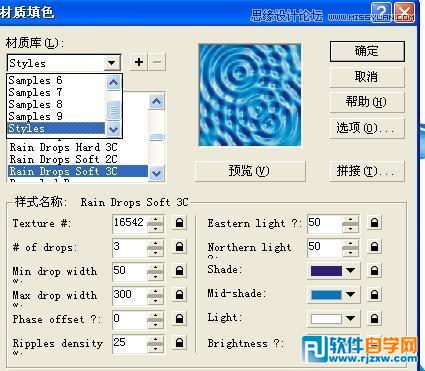Decrease Ripples density spinner

coord(155,348)
